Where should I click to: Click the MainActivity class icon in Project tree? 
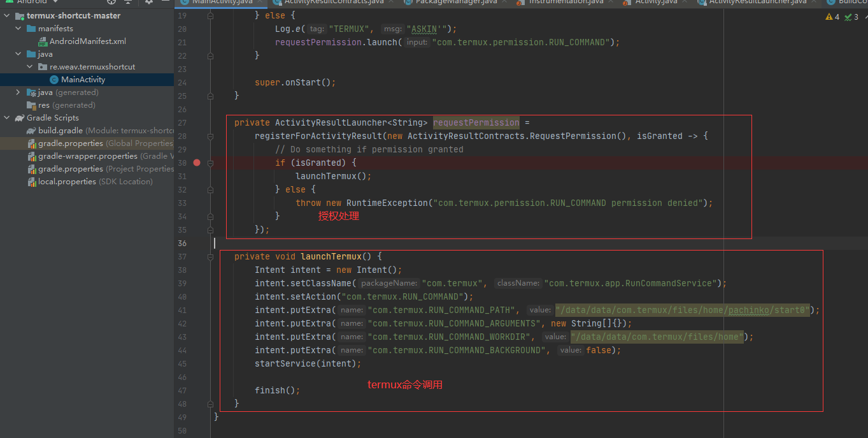pos(55,79)
